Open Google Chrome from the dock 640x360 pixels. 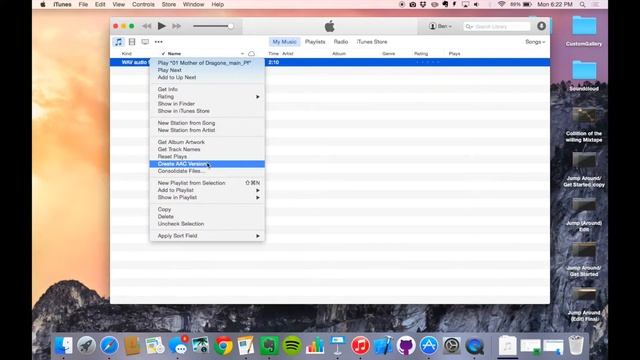coord(223,346)
